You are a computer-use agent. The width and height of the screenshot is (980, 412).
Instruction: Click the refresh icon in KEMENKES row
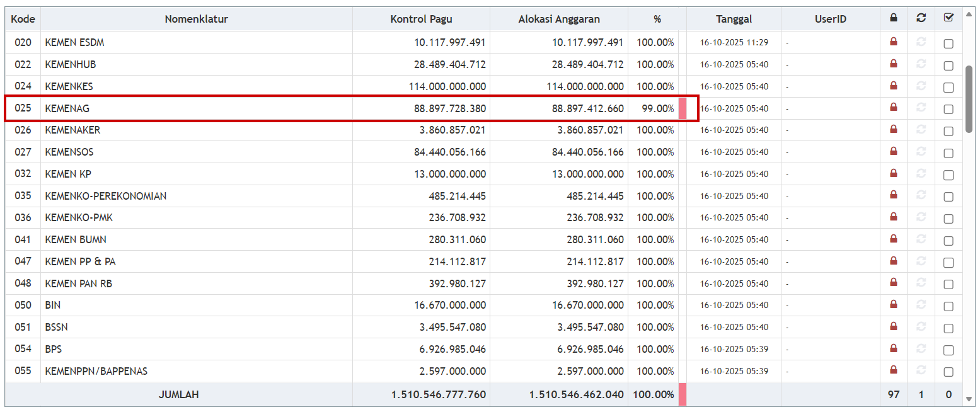(921, 86)
